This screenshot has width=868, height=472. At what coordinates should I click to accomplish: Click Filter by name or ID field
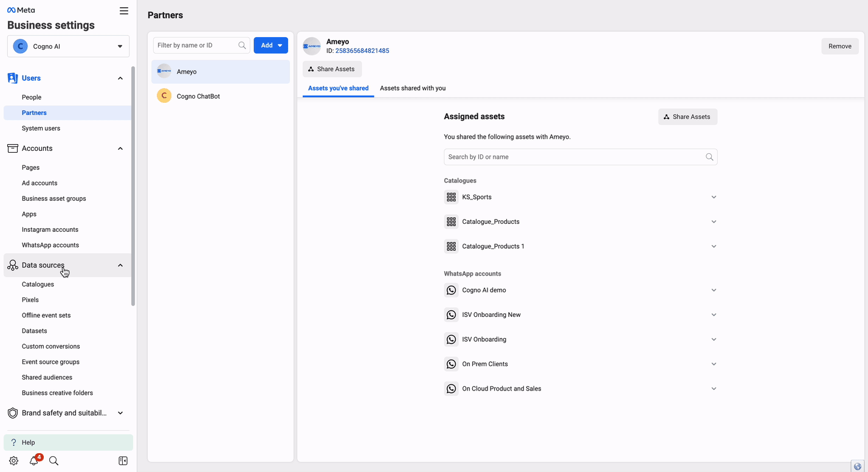pyautogui.click(x=201, y=46)
